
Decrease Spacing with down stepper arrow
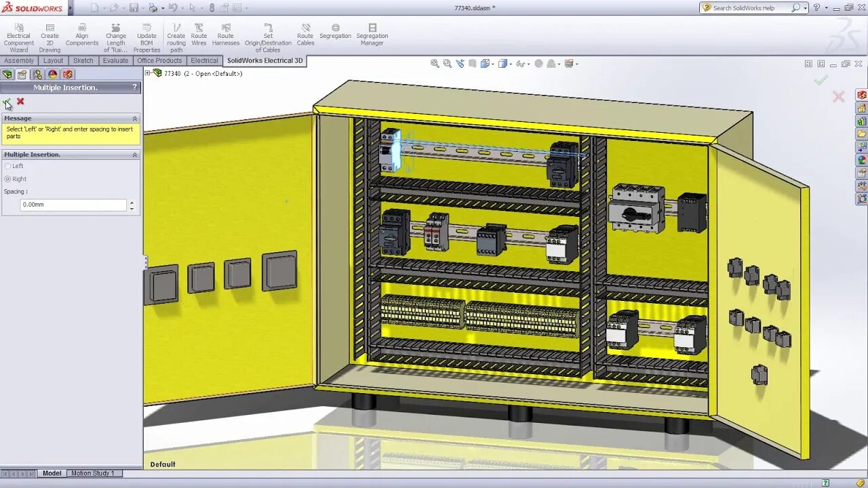tap(132, 208)
